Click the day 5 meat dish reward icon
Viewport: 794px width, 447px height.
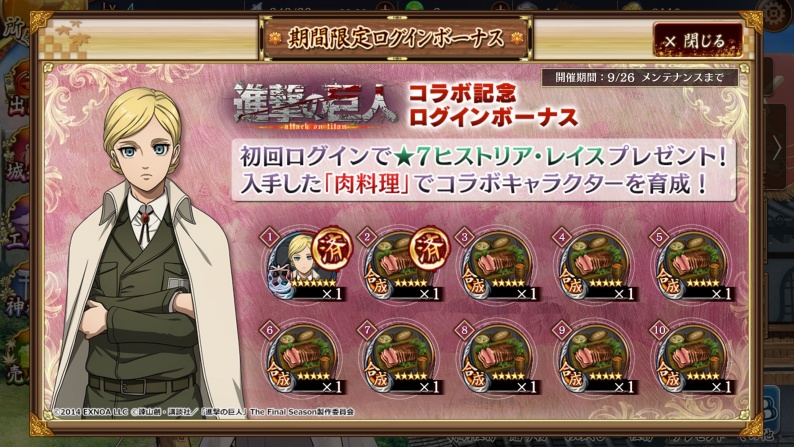point(692,266)
